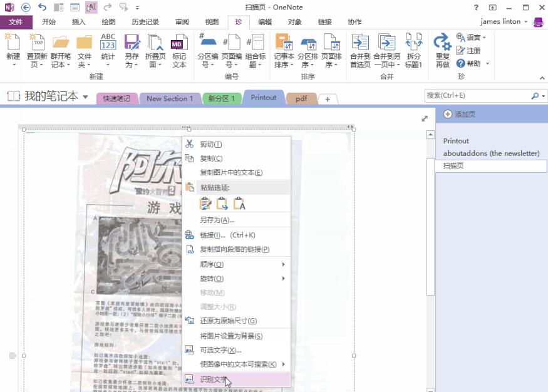Choose 链接(I)... (Ctrl+K) menu entry
Image resolution: width=548 pixels, height=392 pixels.
(237, 235)
